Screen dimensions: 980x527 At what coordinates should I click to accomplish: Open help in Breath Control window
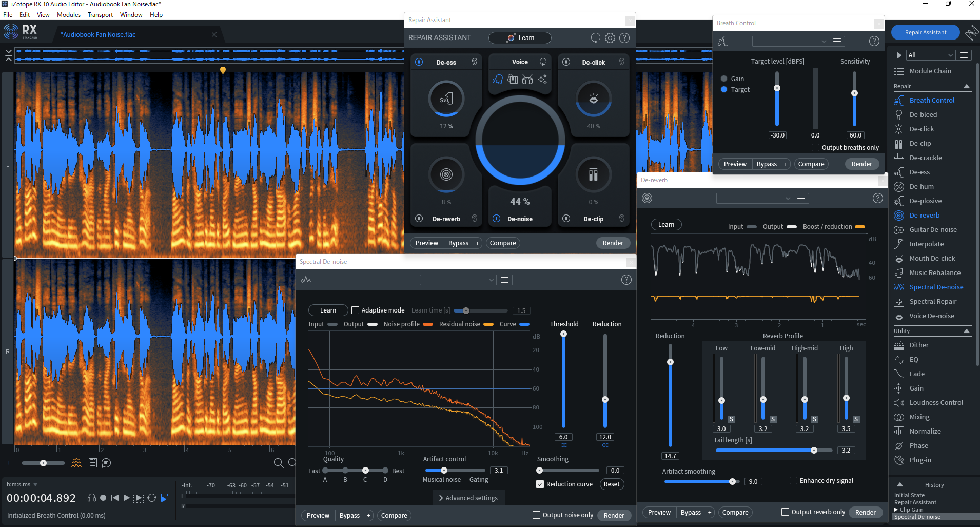click(x=874, y=41)
